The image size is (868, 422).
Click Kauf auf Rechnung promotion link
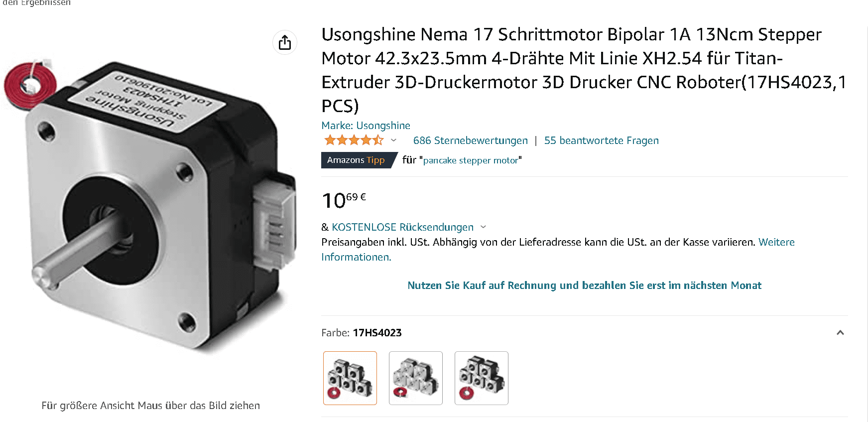coord(585,285)
